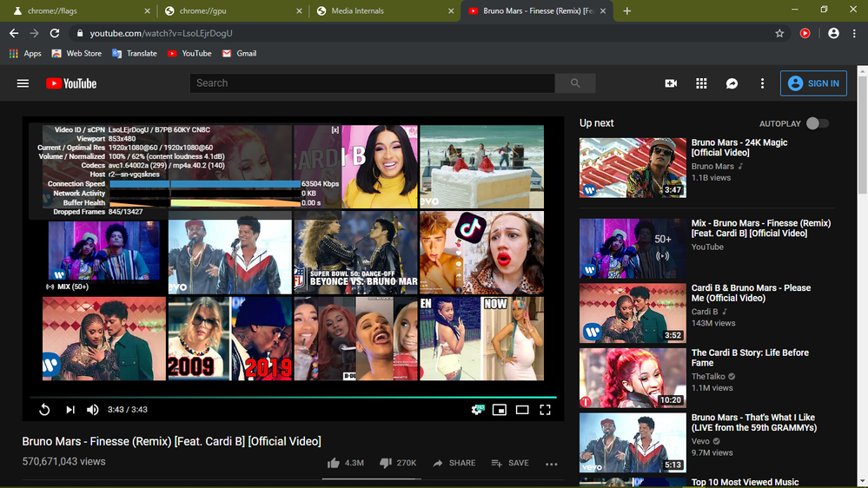Switch to Media Internals tab

(385, 11)
